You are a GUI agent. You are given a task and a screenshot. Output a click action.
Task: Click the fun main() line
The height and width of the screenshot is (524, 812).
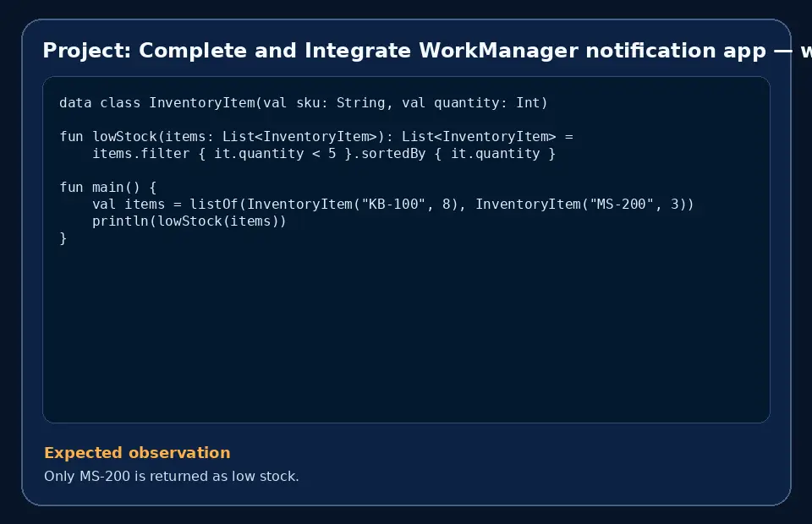107,188
